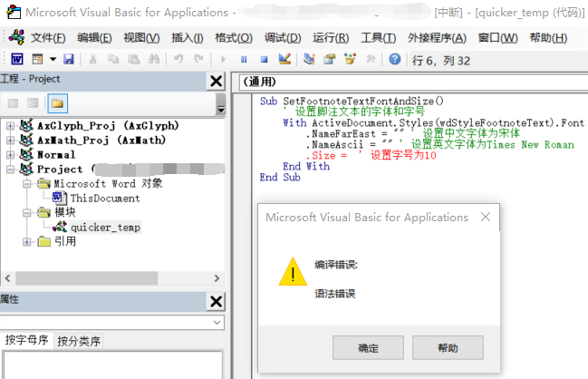Screen dimensions: 588x379
Task: Open the 格式(O) menu
Action: coord(234,38)
